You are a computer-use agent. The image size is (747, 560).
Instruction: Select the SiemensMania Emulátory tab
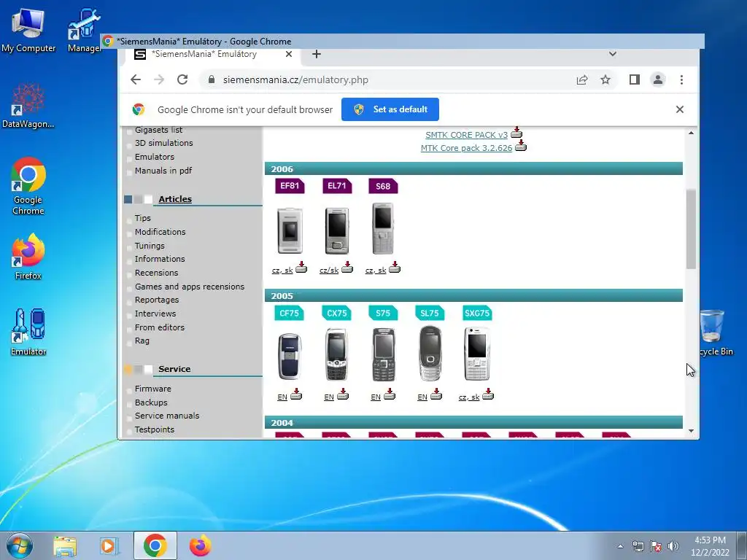pyautogui.click(x=213, y=54)
